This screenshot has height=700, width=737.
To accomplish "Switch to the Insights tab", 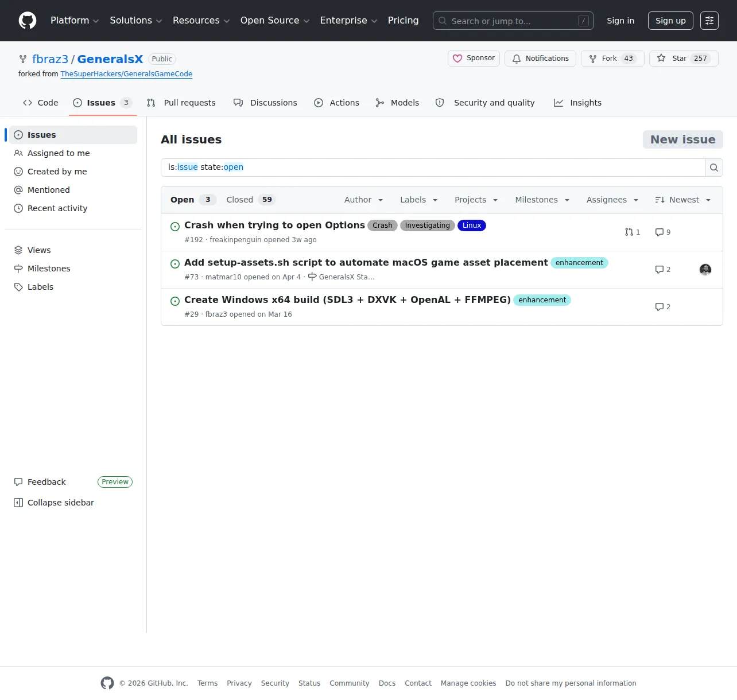I will click(x=577, y=103).
